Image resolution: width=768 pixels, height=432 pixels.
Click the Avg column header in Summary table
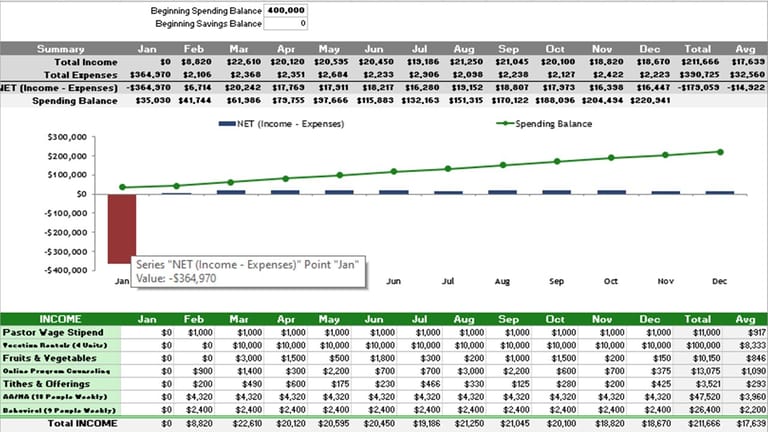pyautogui.click(x=744, y=48)
